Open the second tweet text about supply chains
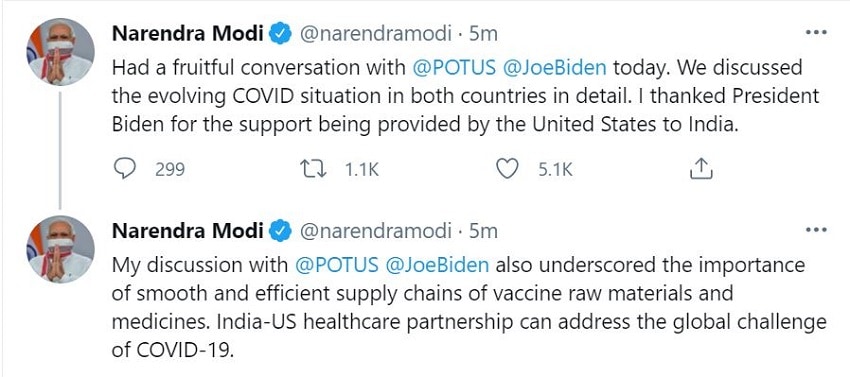850x377 pixels. [x=469, y=308]
